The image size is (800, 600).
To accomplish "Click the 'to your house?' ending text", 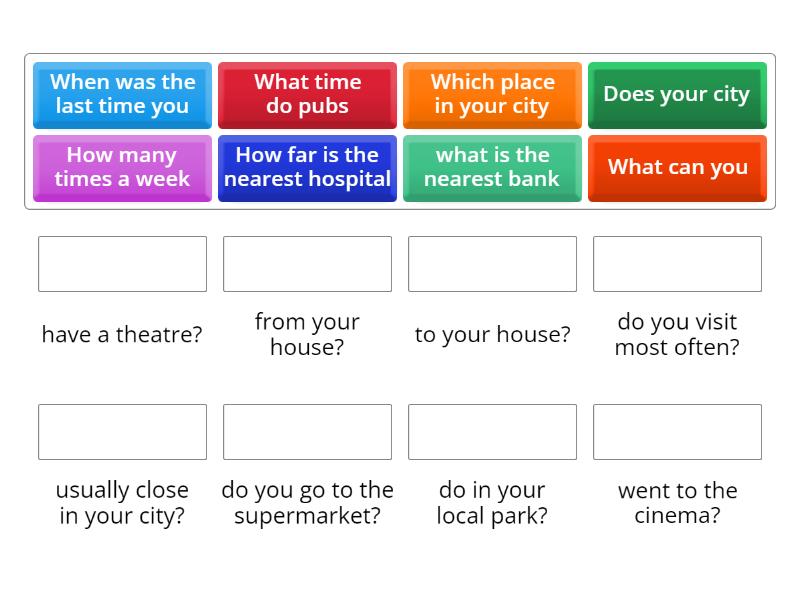I will [x=492, y=335].
